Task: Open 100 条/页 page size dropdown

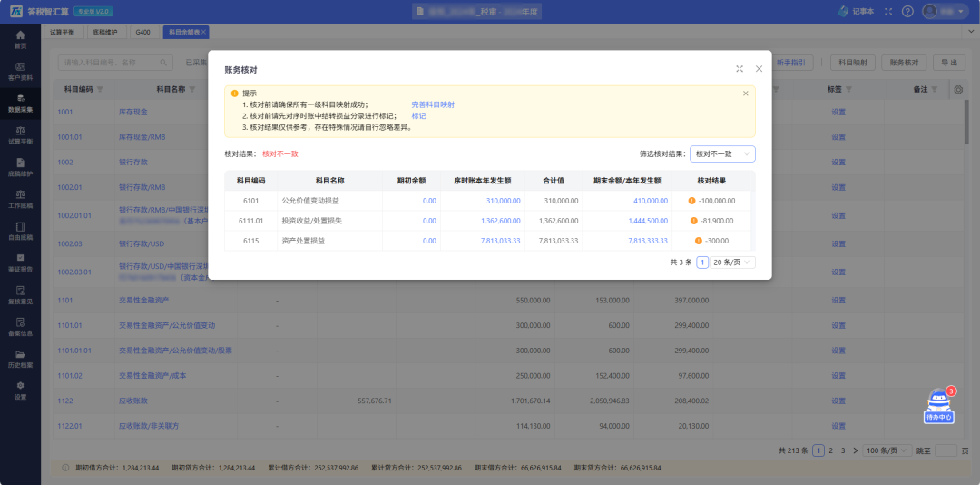Action: [887, 450]
